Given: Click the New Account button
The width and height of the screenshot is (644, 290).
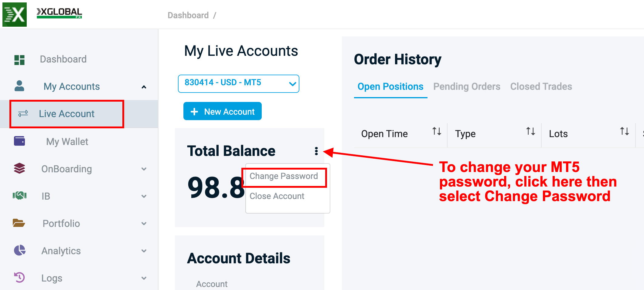Looking at the screenshot, I should click(223, 111).
